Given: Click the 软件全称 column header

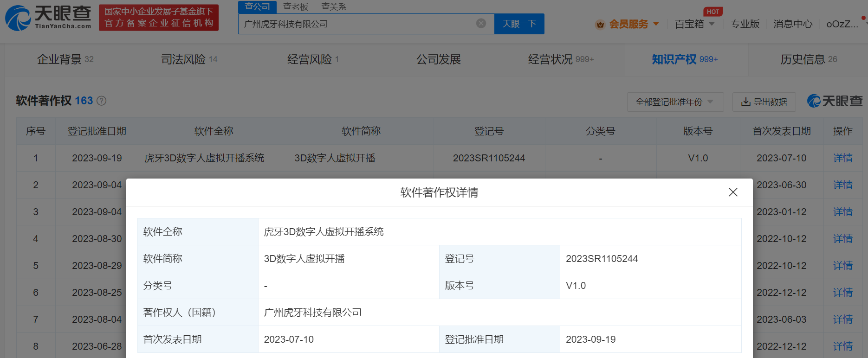Looking at the screenshot, I should (214, 131).
